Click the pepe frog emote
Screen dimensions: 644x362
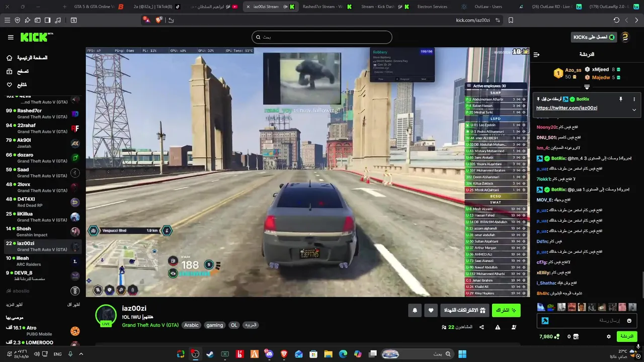pos(551,307)
